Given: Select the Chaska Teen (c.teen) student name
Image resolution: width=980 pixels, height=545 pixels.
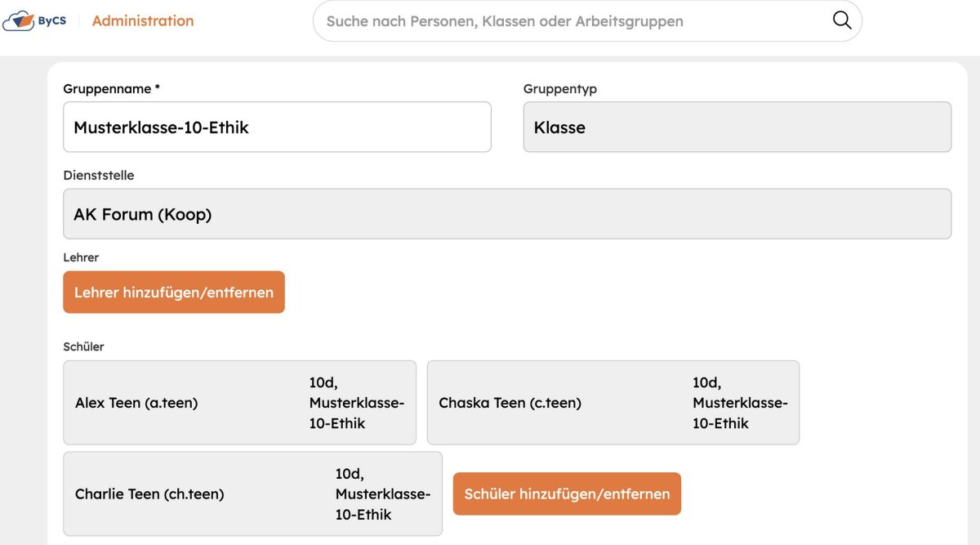Looking at the screenshot, I should (510, 403).
